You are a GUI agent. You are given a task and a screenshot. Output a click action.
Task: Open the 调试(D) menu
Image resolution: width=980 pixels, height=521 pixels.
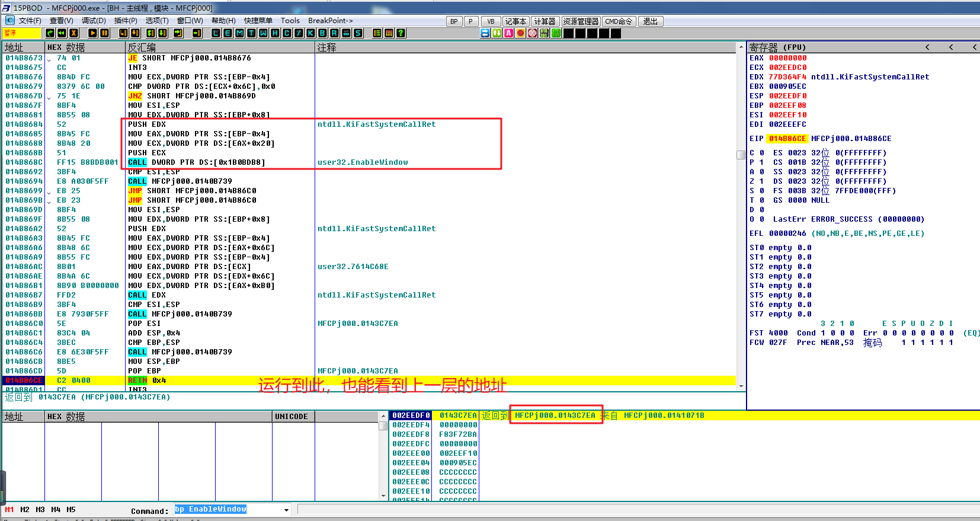[x=94, y=21]
